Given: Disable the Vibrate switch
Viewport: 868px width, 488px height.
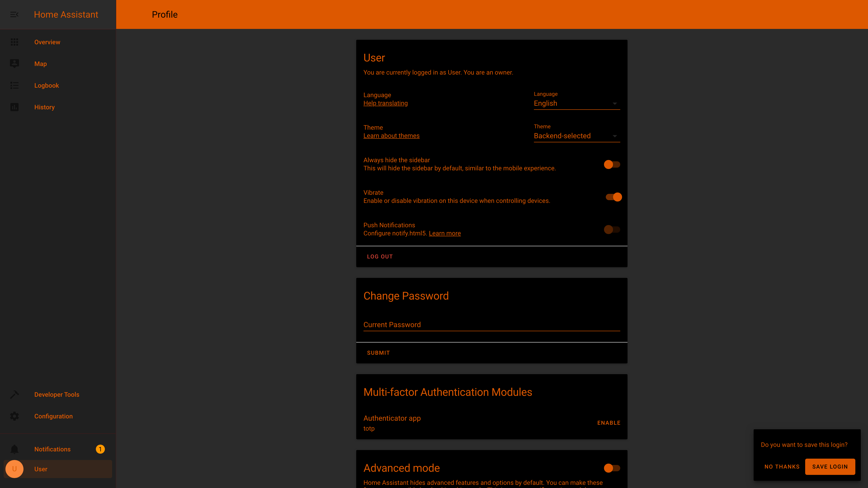Looking at the screenshot, I should [614, 197].
